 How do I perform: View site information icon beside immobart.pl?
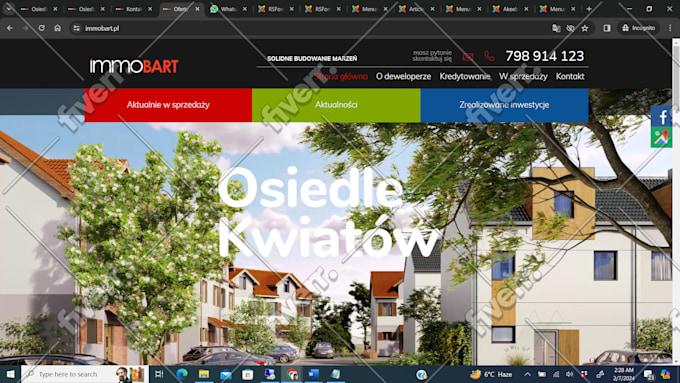coord(76,28)
